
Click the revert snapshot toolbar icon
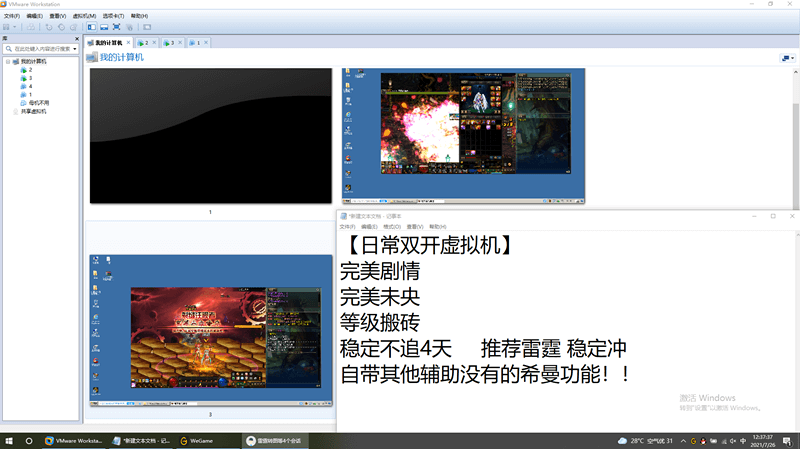(x=61, y=27)
